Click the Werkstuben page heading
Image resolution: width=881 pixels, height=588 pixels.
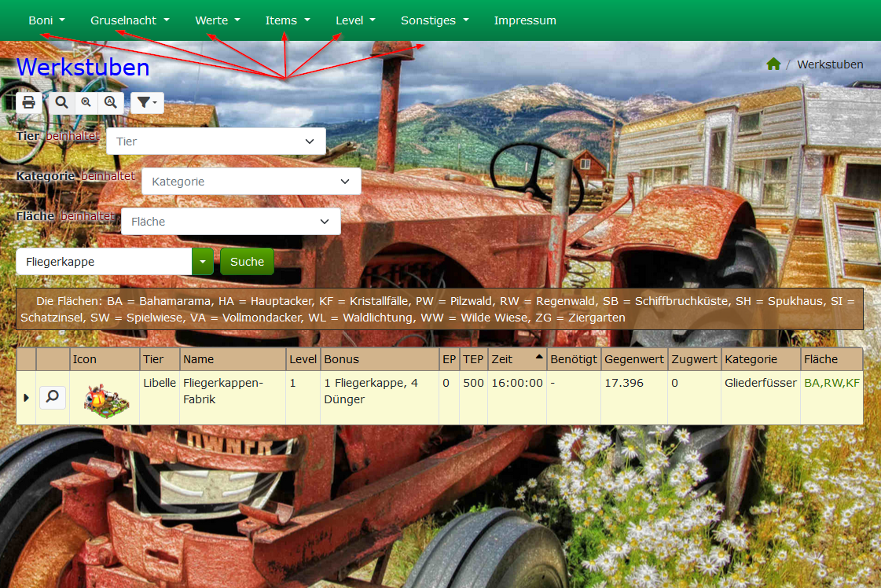[x=83, y=68]
